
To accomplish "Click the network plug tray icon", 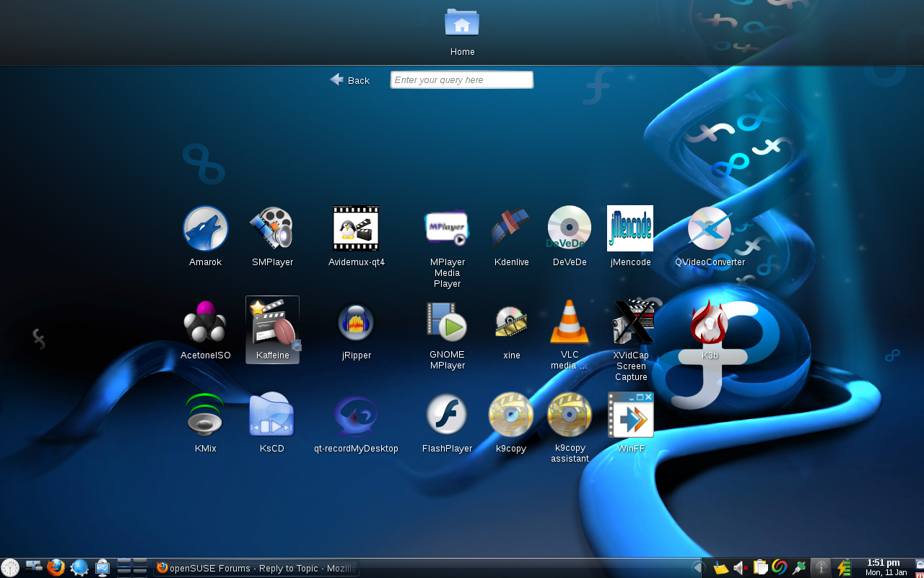I will [x=798, y=568].
